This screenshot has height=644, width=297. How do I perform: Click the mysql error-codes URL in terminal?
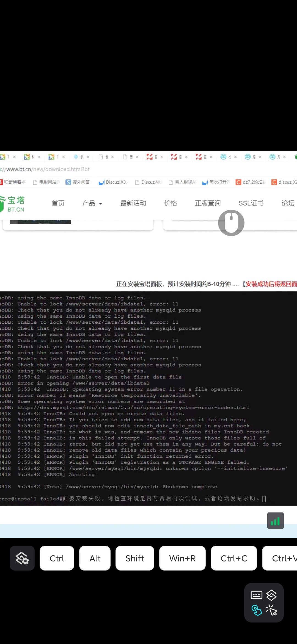coord(133,407)
